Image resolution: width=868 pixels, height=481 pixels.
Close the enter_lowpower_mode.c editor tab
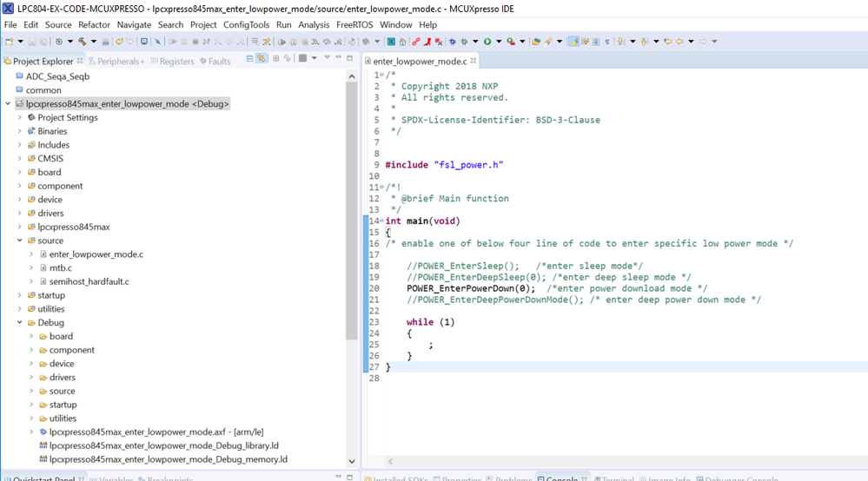pyautogui.click(x=474, y=61)
